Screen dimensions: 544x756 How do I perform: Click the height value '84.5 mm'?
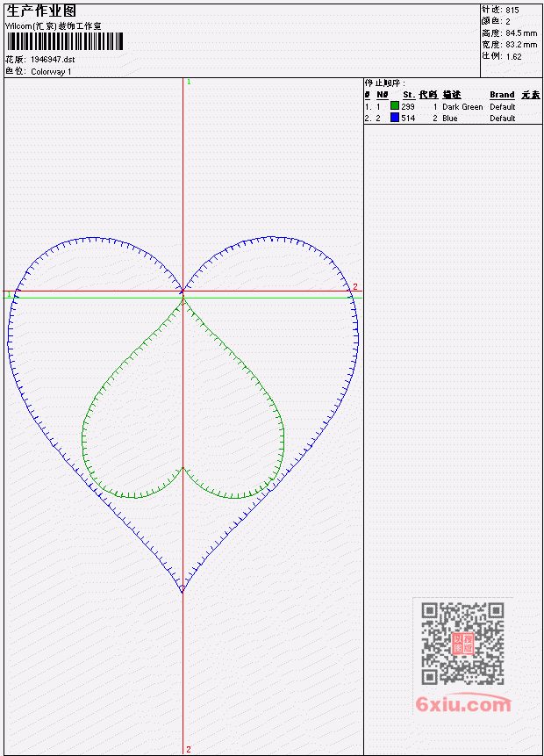[521, 33]
